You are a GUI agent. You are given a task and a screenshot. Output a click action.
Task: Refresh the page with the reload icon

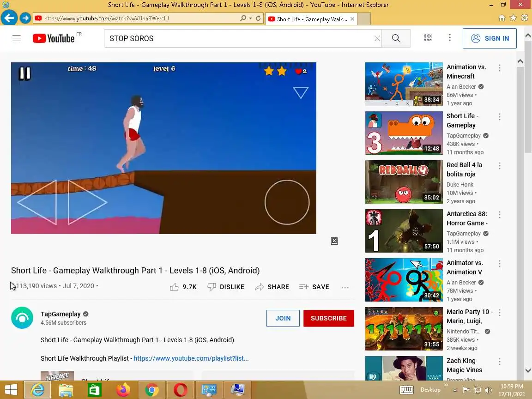(x=258, y=18)
